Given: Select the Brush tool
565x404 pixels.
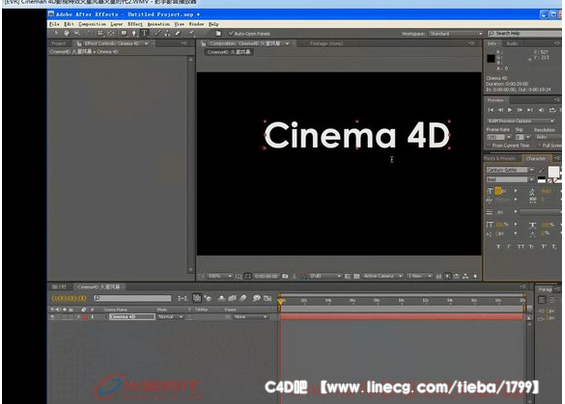Looking at the screenshot, I should 157,34.
